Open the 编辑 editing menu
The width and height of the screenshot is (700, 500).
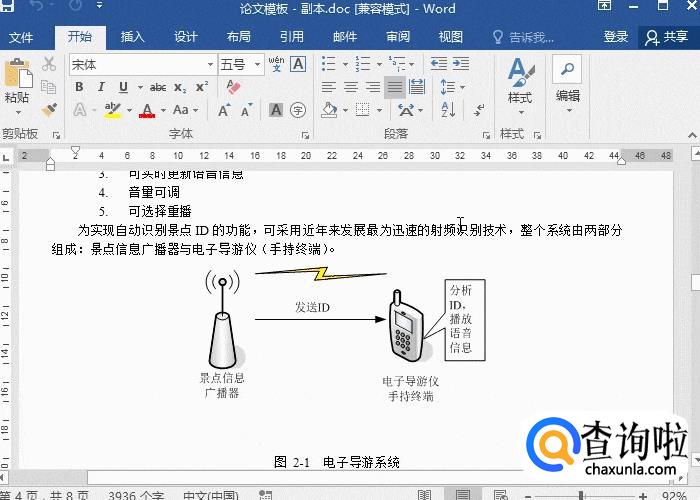tap(567, 84)
